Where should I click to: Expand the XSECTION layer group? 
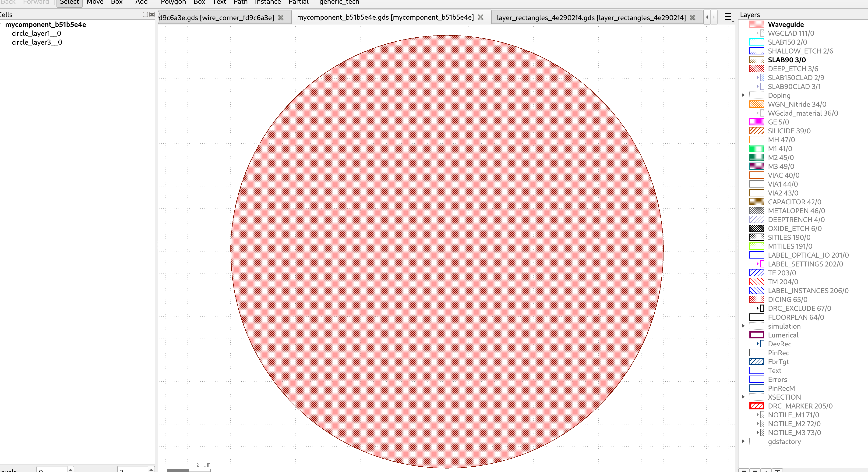744,397
